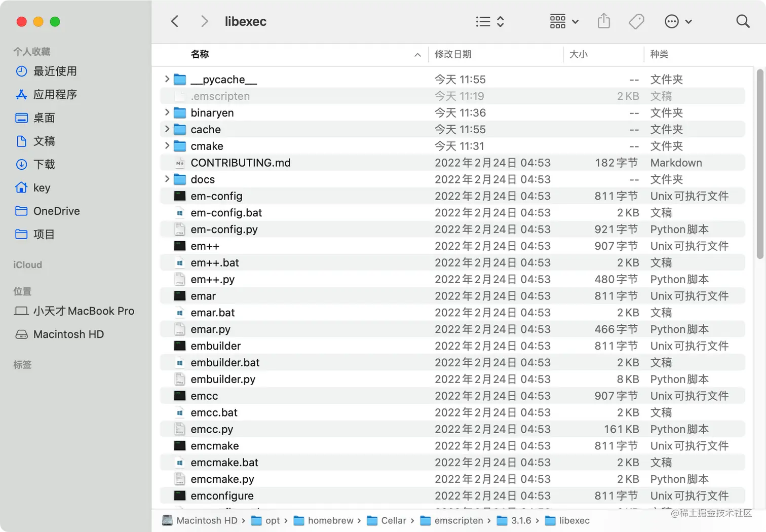The image size is (766, 532).
Task: Sort files by the 修改日期 column
Action: [453, 54]
